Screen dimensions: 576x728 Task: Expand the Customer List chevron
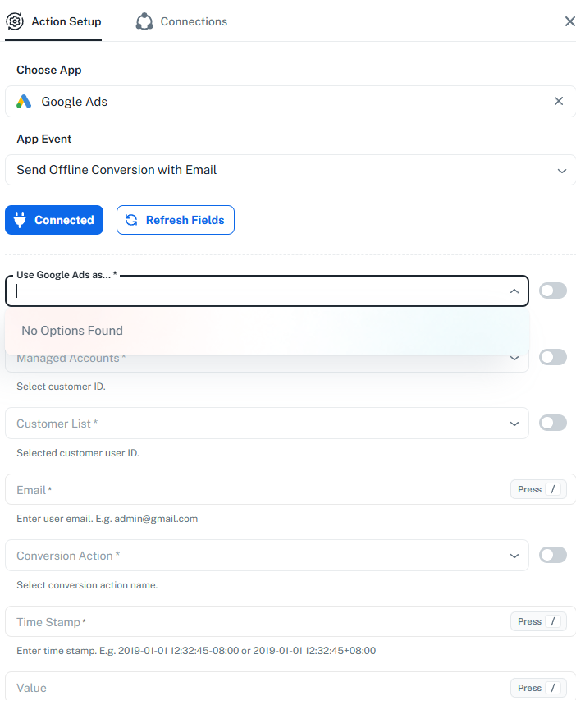514,424
